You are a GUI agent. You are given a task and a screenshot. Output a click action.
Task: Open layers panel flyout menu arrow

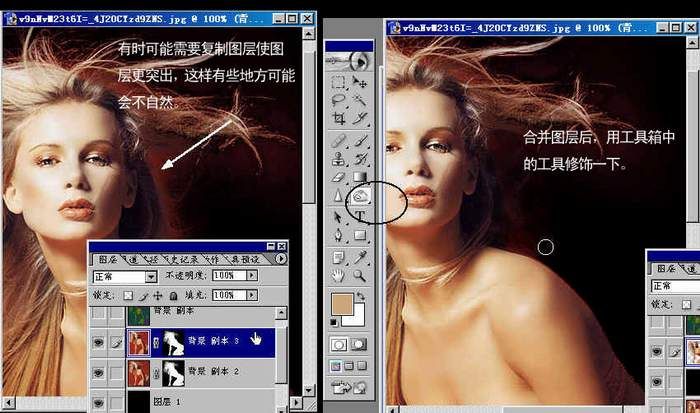pos(280,259)
